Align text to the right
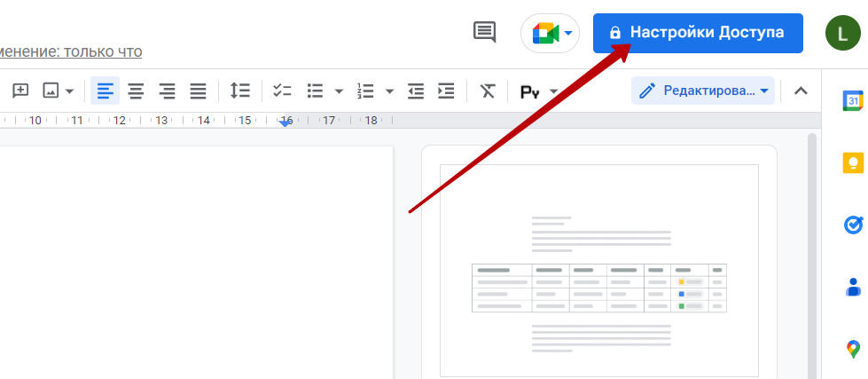 (168, 91)
